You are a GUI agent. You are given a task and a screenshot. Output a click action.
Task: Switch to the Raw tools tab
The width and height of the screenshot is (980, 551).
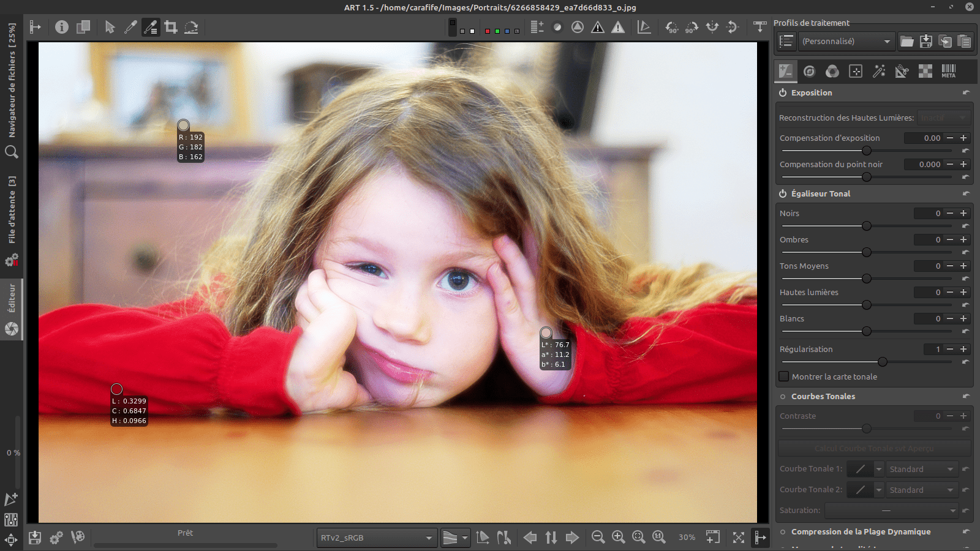pyautogui.click(x=925, y=71)
